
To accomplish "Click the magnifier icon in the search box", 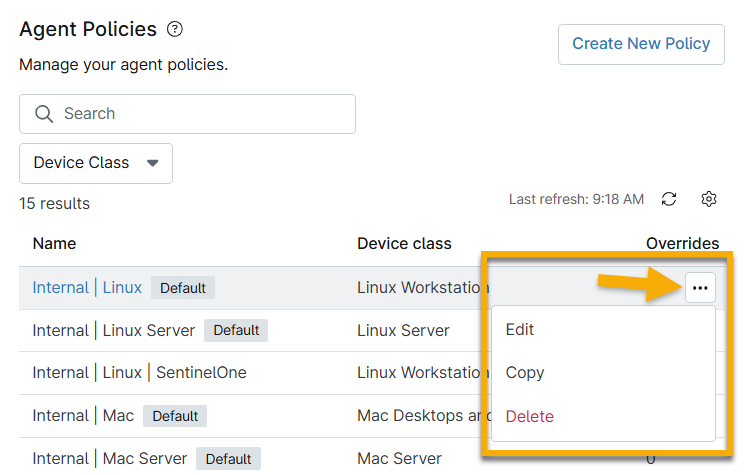I will tap(44, 114).
